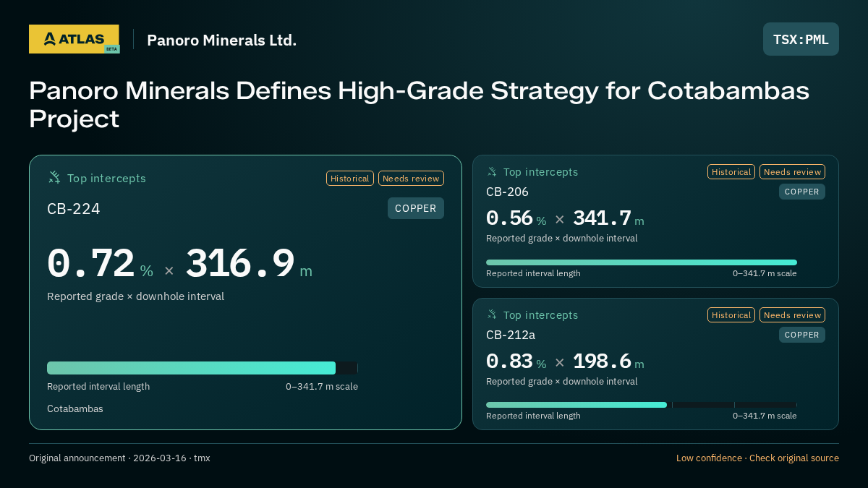868x488 pixels.
Task: Click the 0.56 grade value
Action: tap(509, 218)
